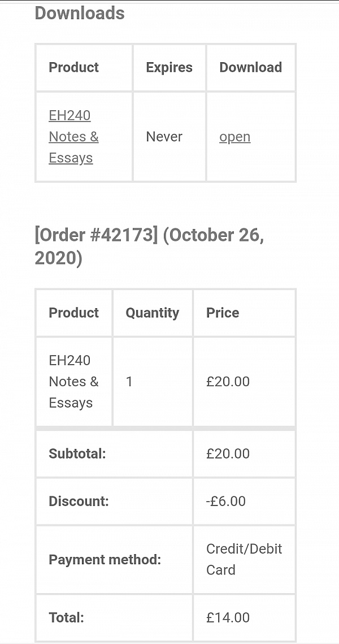The height and width of the screenshot is (644, 339).
Task: Click the Credit/Debit Card payment method
Action: point(244,560)
